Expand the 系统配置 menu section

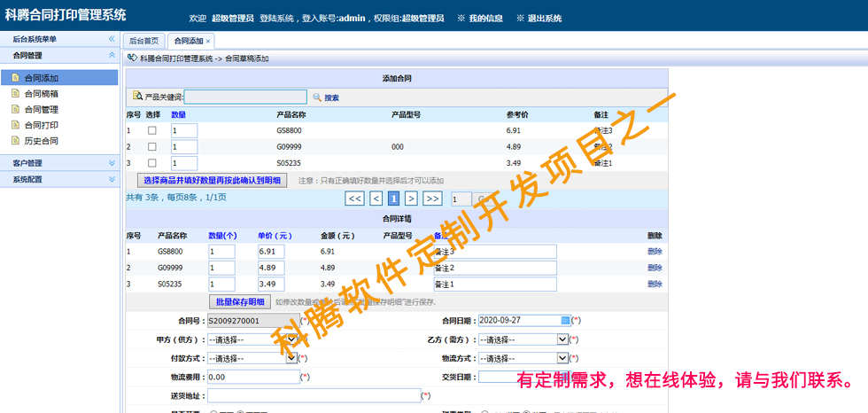[x=59, y=179]
